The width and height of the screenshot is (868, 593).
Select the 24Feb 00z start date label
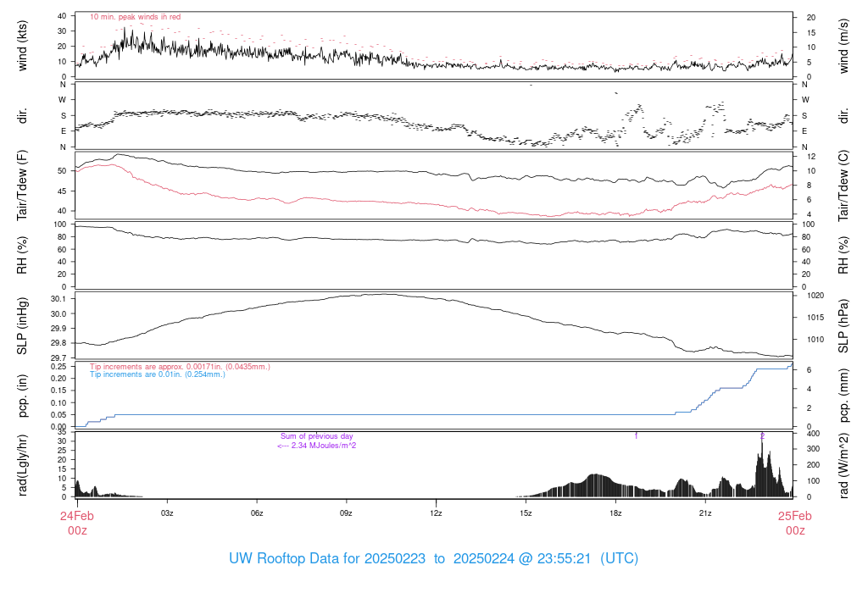[77, 523]
